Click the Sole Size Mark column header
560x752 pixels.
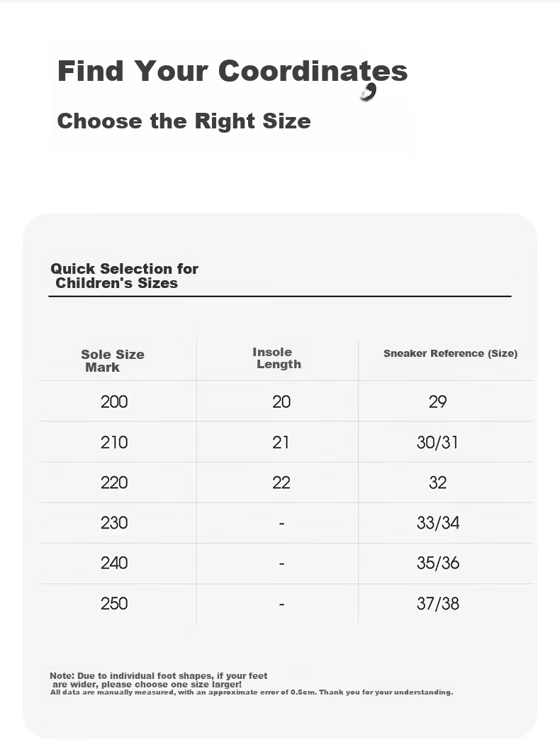(x=113, y=360)
